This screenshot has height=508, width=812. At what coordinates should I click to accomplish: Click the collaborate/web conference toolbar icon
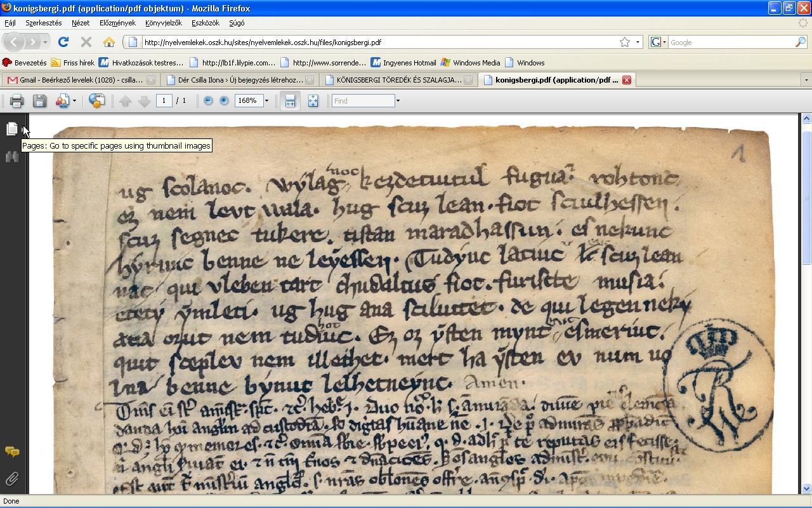97,101
